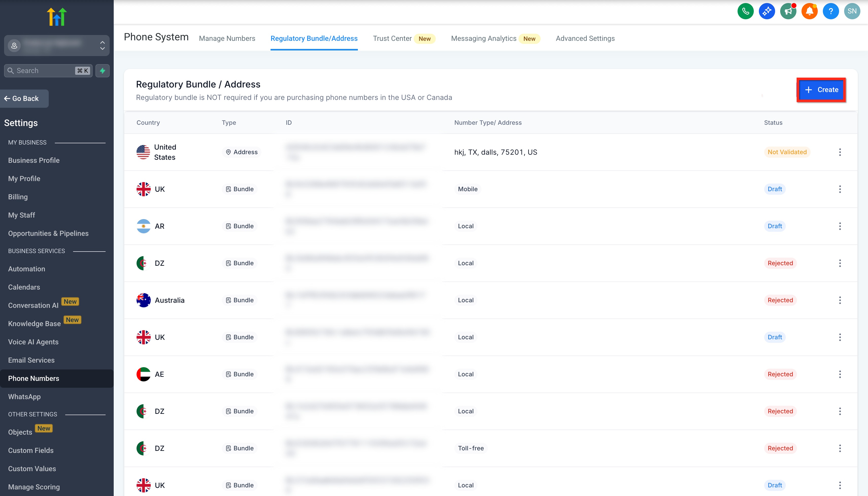Open Custom Fields settings
868x496 pixels.
click(x=31, y=450)
